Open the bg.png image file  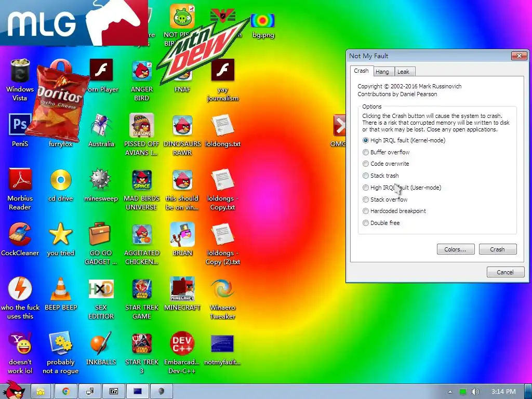(262, 20)
